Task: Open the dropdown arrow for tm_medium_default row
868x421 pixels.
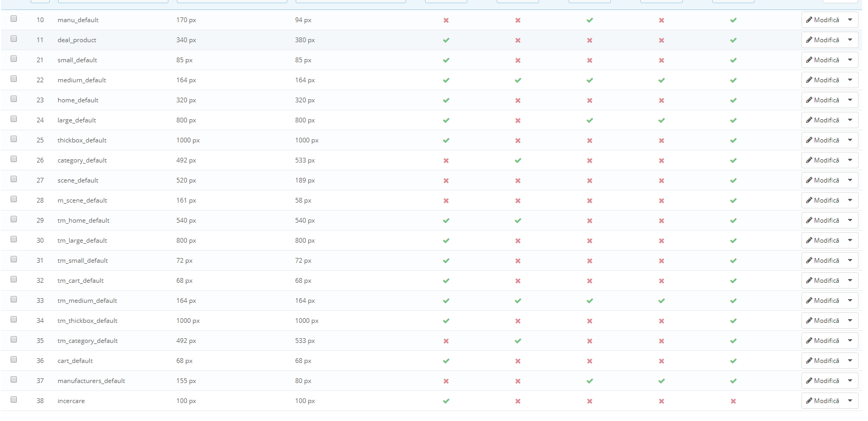Action: tap(850, 301)
